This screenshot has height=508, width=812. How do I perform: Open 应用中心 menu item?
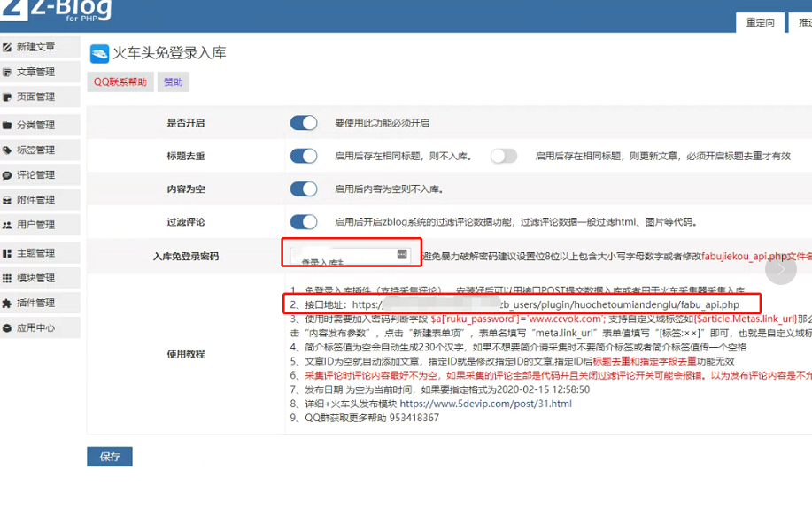(x=40, y=327)
